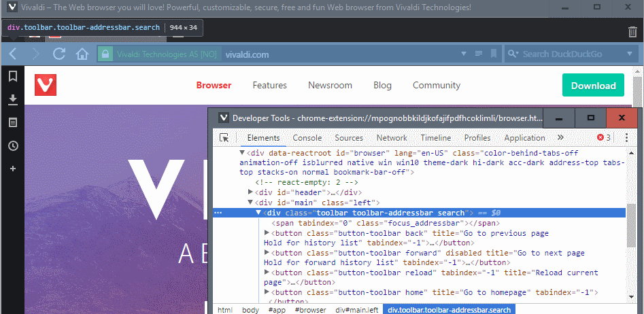Select div#main.left in the breadcrumb
This screenshot has height=314, width=644.
point(357,310)
